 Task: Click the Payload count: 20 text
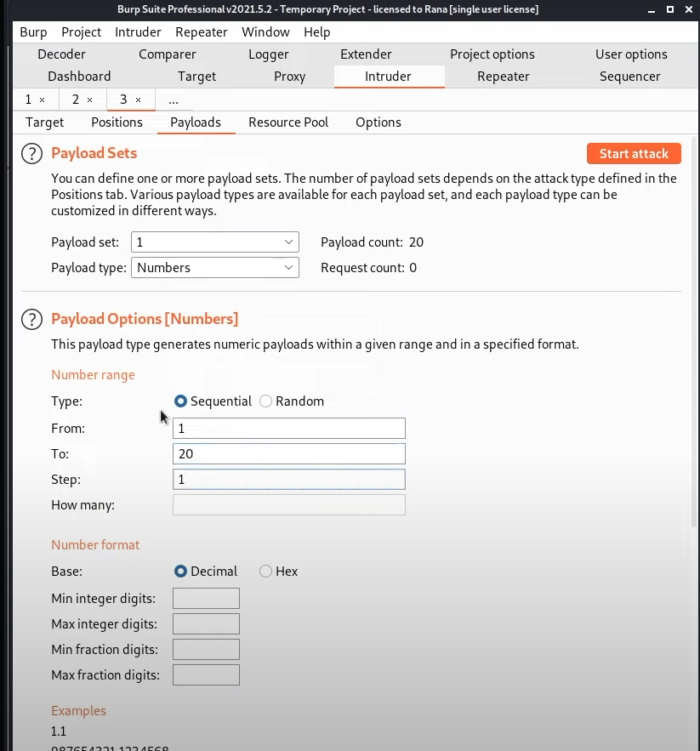coord(372,242)
